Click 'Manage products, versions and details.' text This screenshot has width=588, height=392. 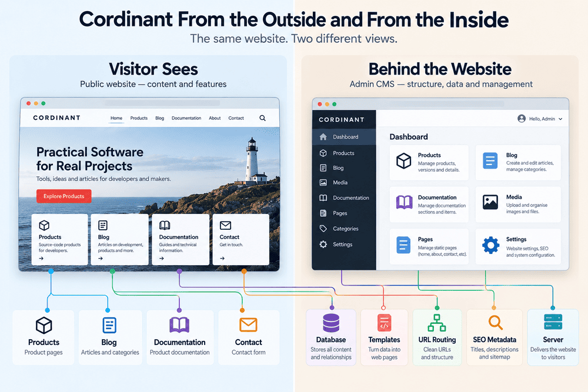click(x=439, y=167)
